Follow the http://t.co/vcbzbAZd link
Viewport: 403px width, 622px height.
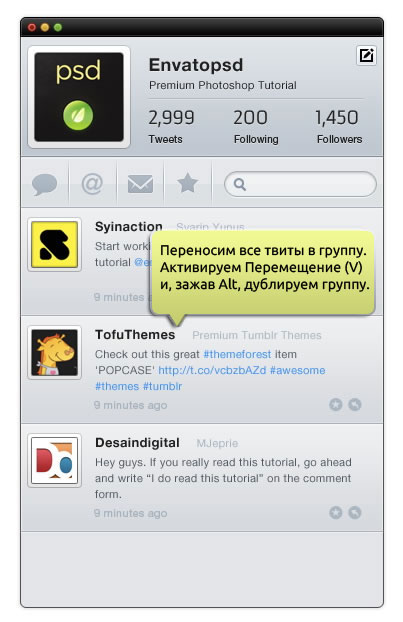pos(212,370)
